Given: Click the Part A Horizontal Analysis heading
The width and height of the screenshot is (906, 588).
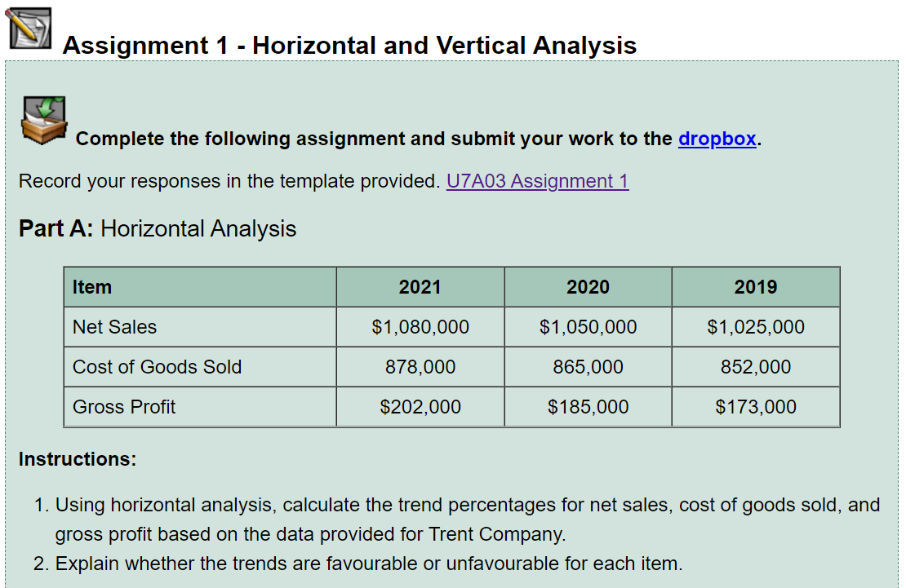Looking at the screenshot, I should pyautogui.click(x=158, y=228).
